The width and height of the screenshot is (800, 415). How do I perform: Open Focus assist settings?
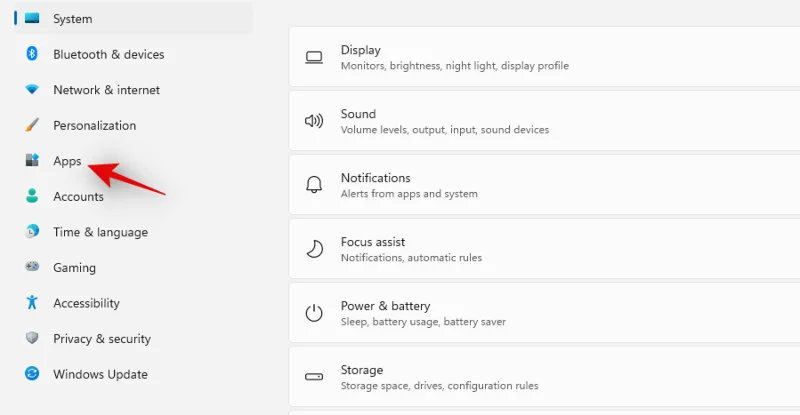(x=540, y=249)
